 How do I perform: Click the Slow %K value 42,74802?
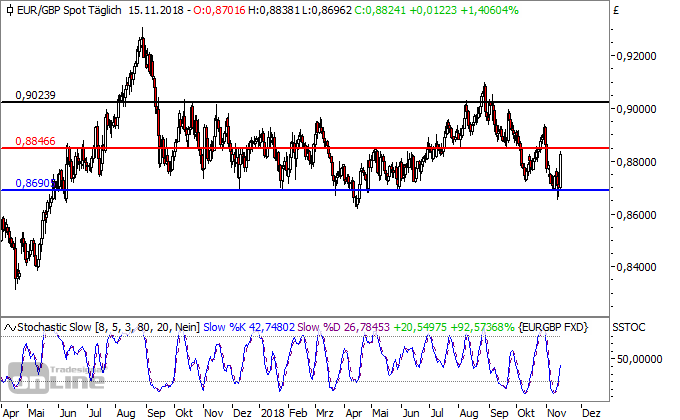[249, 327]
